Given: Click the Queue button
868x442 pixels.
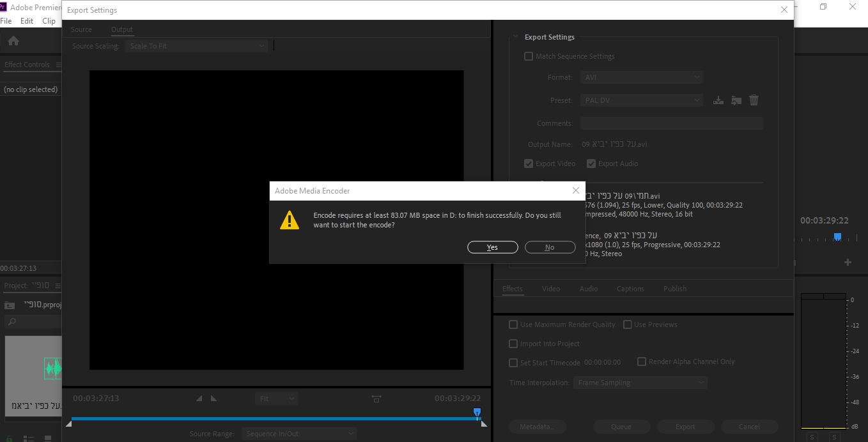Looking at the screenshot, I should pyautogui.click(x=621, y=427).
